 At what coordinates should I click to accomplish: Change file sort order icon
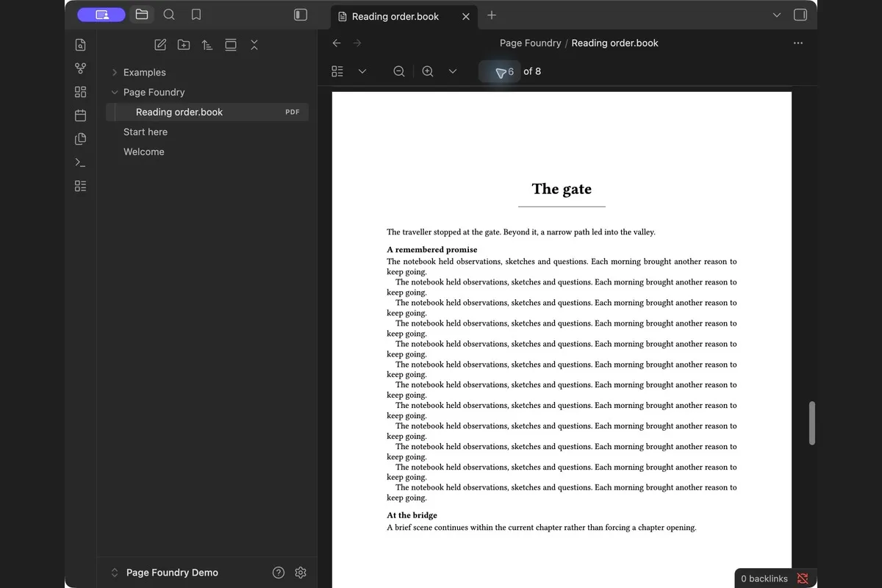[207, 45]
